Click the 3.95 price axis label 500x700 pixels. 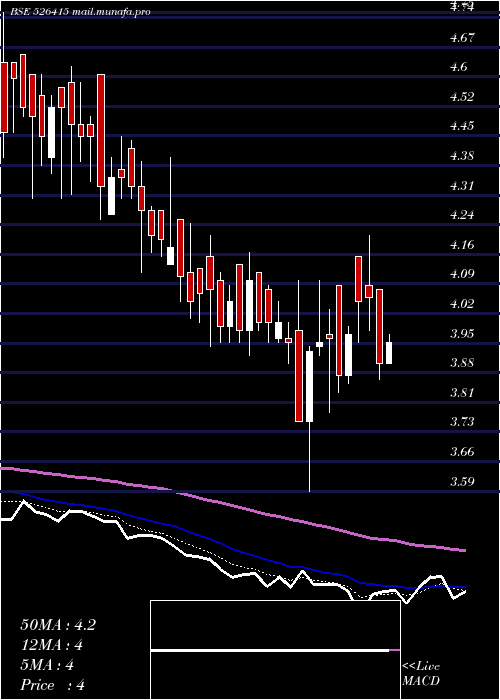pyautogui.click(x=464, y=333)
